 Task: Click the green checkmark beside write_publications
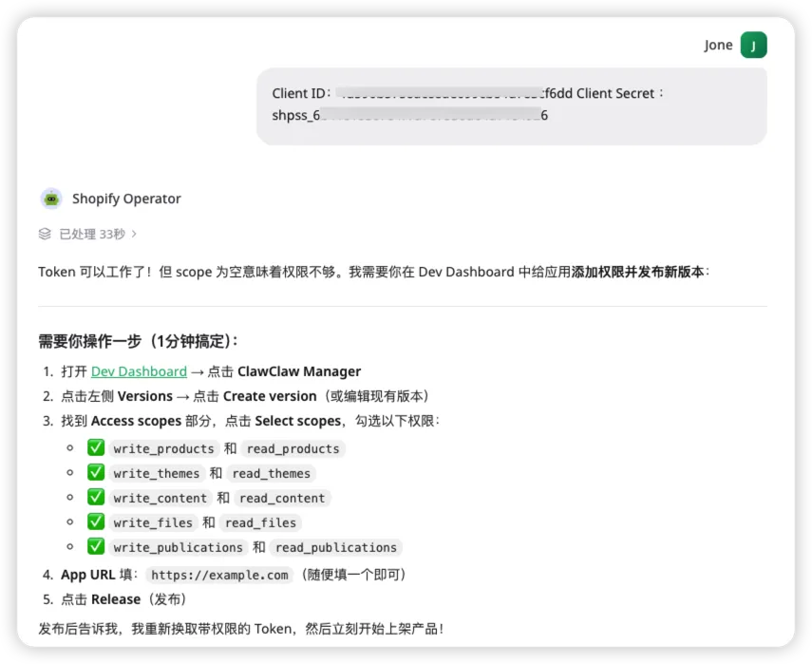[x=96, y=546]
